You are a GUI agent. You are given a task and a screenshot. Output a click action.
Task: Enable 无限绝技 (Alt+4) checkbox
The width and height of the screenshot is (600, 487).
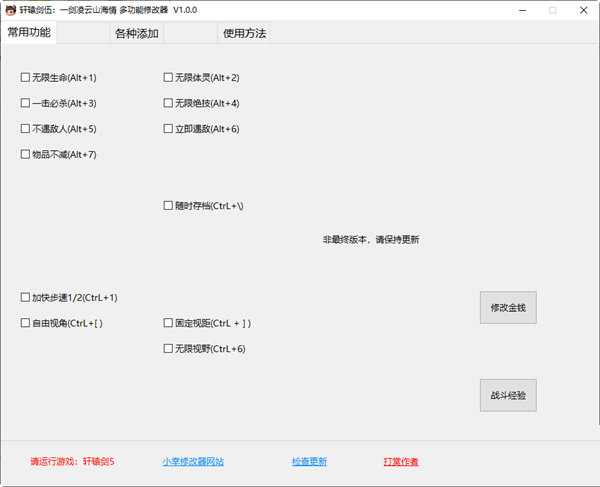point(168,103)
